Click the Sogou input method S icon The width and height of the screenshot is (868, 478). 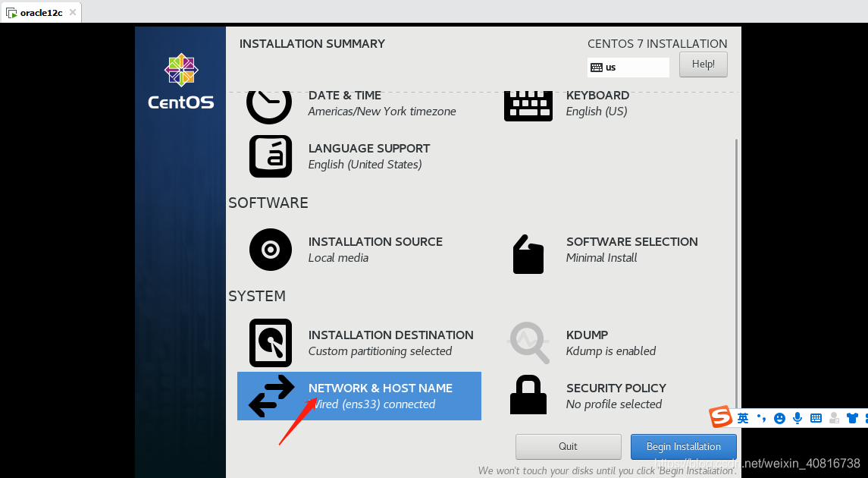pyautogui.click(x=721, y=417)
